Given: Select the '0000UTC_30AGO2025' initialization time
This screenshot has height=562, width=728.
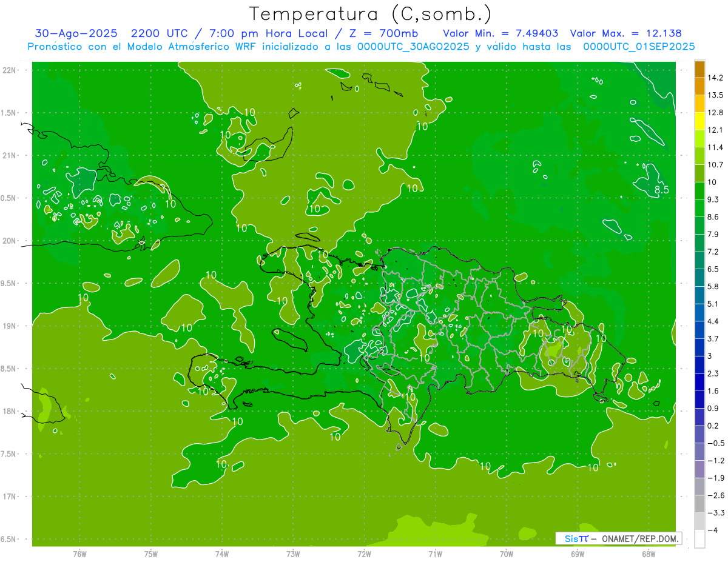Looking at the screenshot, I should pos(413,47).
